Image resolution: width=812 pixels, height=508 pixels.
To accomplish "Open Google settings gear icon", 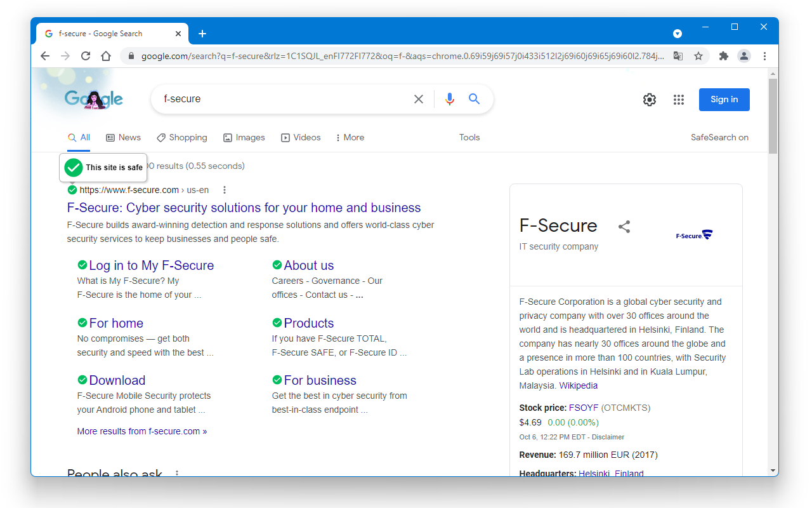I will click(x=650, y=100).
